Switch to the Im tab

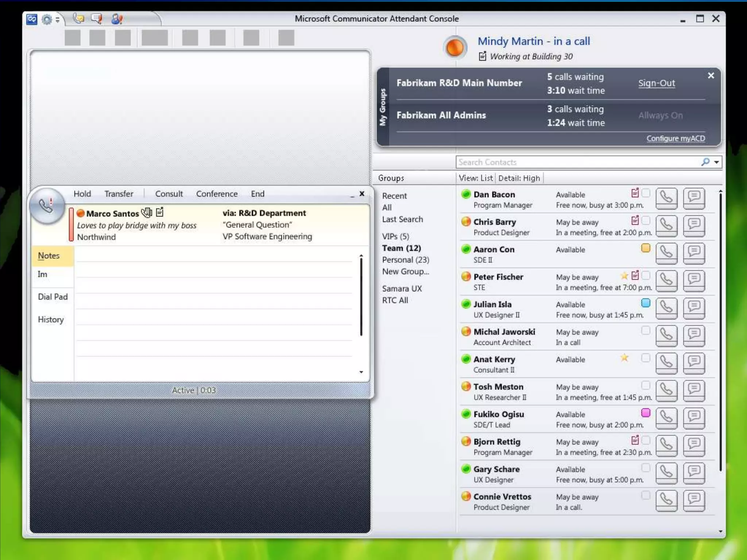coord(42,274)
